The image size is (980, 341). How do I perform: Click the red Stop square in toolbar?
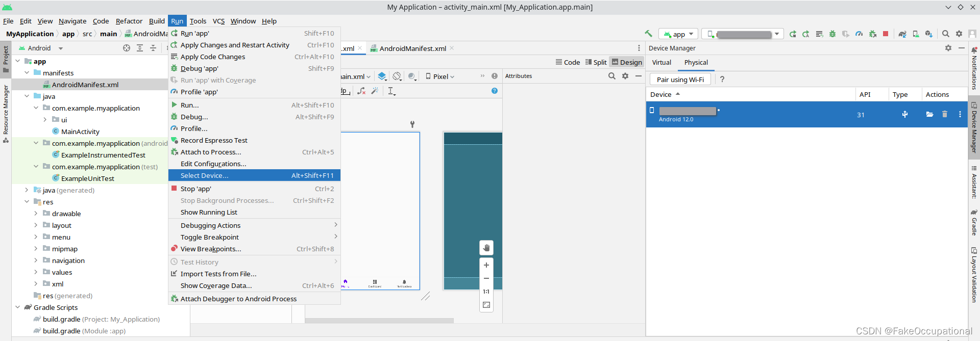tap(886, 34)
